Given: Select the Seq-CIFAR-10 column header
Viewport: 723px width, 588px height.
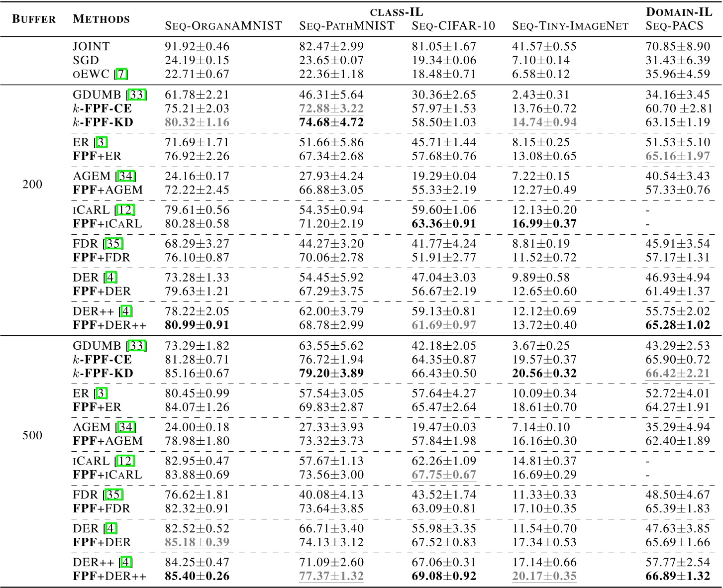Looking at the screenshot, I should tap(454, 26).
